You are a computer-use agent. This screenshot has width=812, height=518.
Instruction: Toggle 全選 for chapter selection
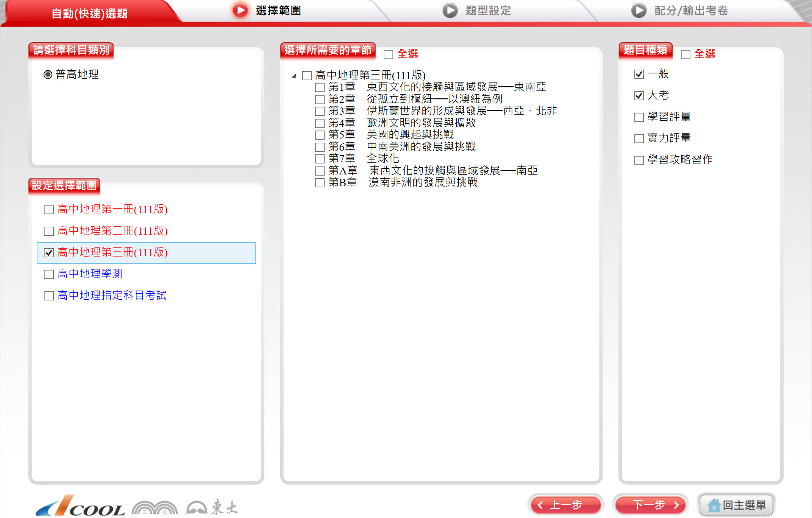coord(388,54)
